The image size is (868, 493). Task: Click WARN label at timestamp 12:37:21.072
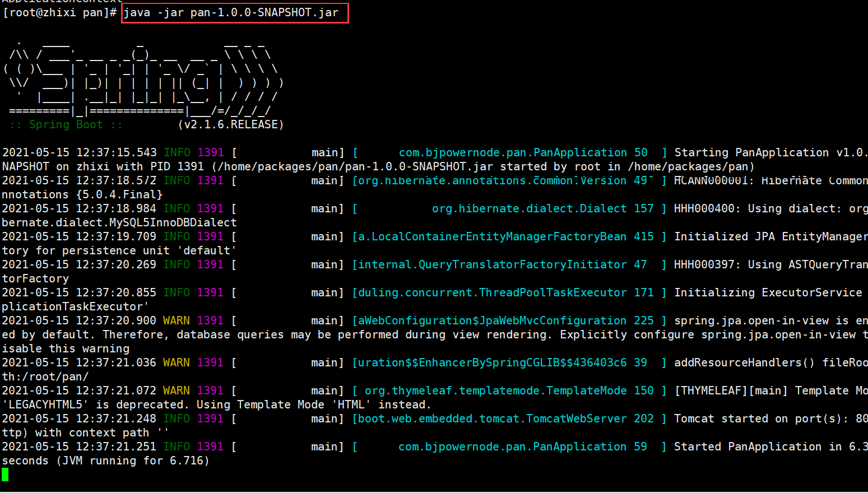coord(177,390)
